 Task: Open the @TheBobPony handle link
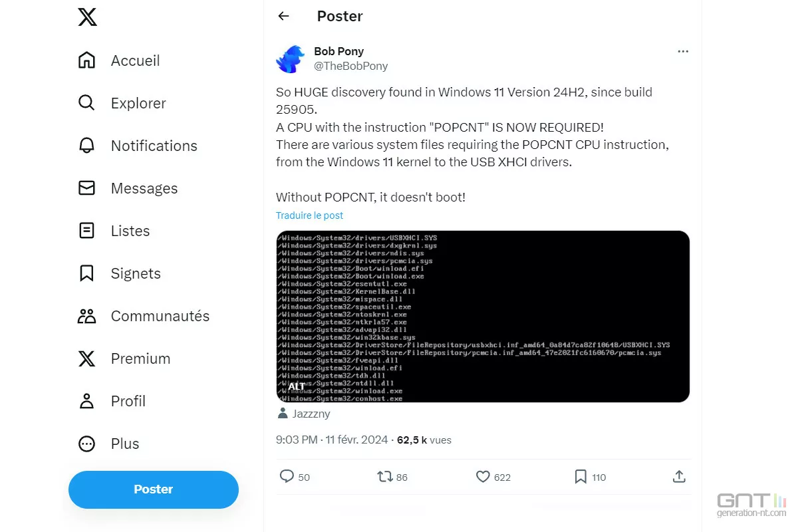point(351,66)
